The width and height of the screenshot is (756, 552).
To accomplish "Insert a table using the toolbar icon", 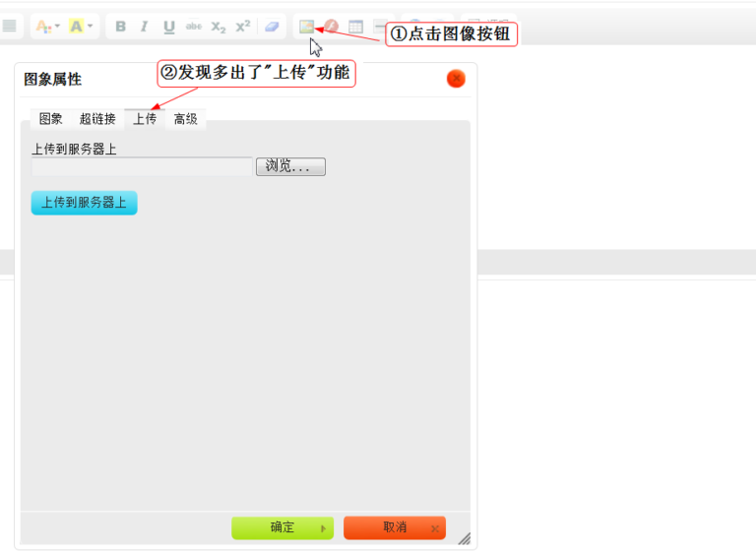I will 356,27.
